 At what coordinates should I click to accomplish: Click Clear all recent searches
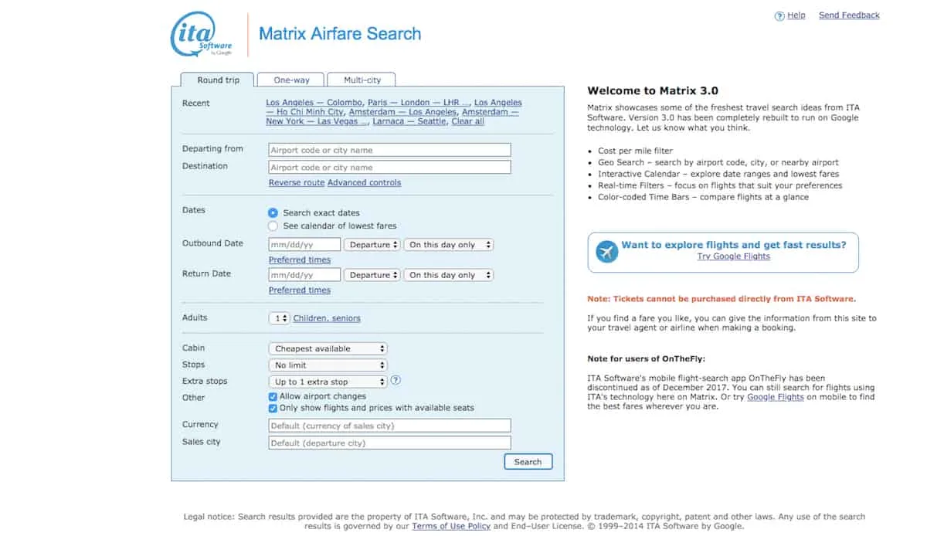click(x=468, y=121)
